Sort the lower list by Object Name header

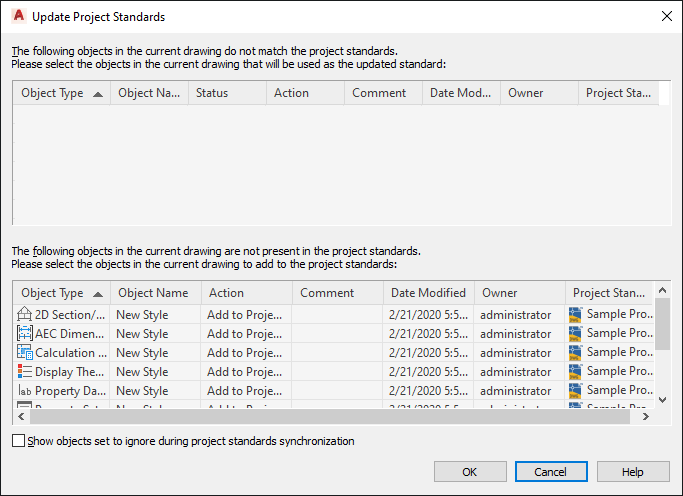pyautogui.click(x=153, y=293)
